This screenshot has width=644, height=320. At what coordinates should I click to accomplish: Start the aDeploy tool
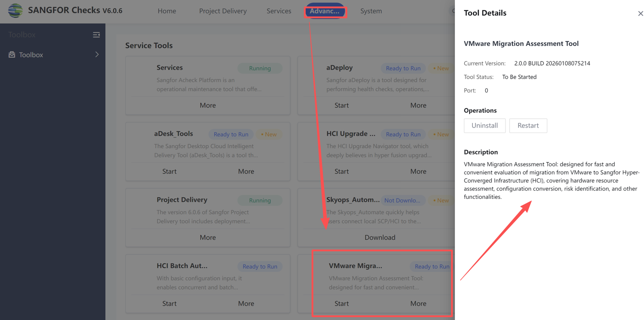(341, 105)
